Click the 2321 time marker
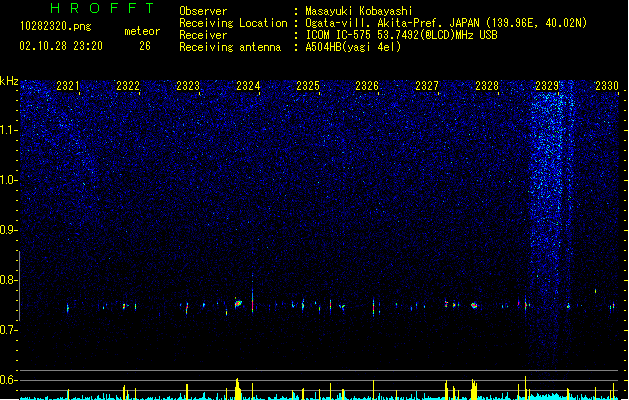 click(x=68, y=86)
